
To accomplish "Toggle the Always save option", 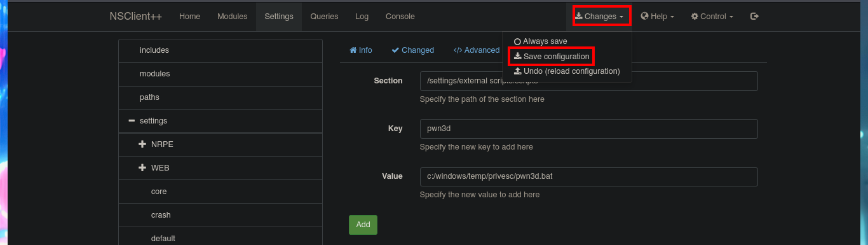I will [x=540, y=41].
